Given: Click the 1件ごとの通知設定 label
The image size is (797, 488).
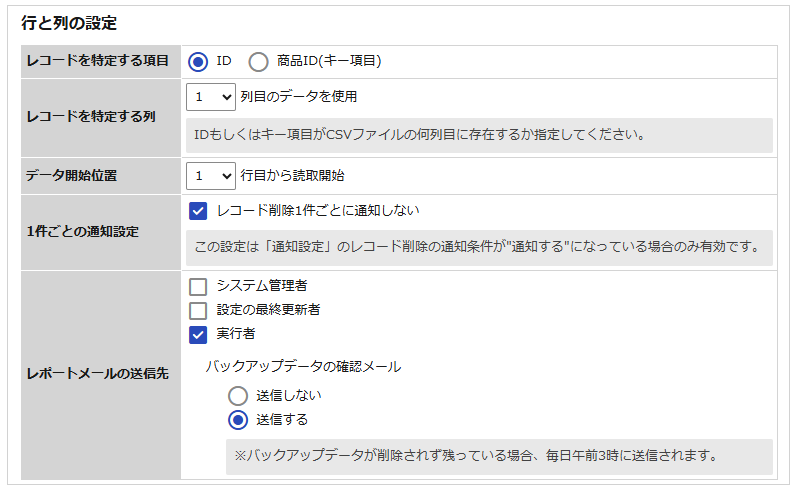Looking at the screenshot, I should click(82, 232).
